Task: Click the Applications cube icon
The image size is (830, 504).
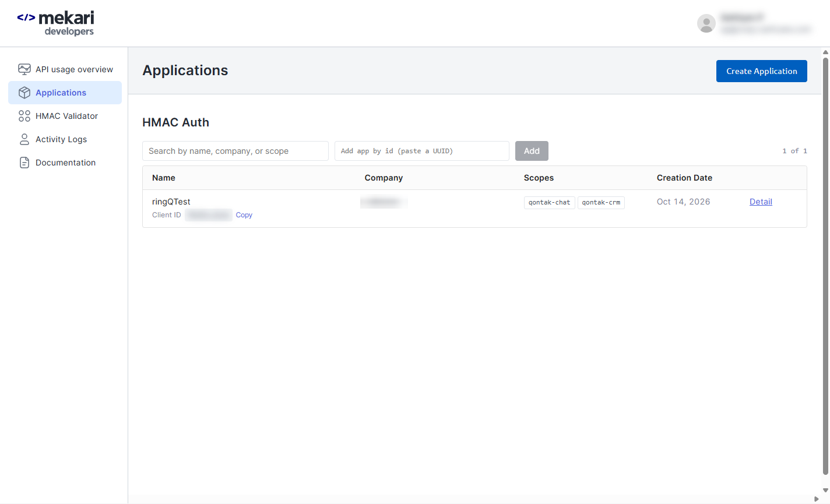Action: point(24,93)
